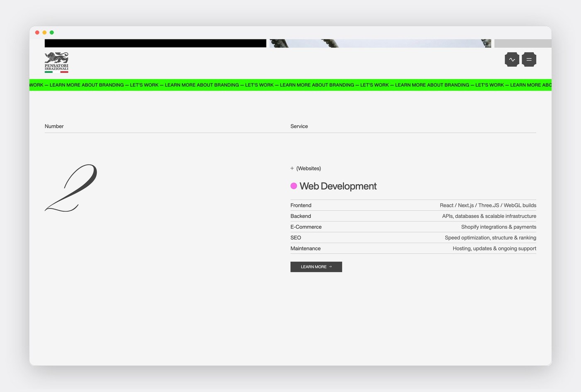This screenshot has width=581, height=392.
Task: Click the Web Development heading
Action: click(x=338, y=186)
